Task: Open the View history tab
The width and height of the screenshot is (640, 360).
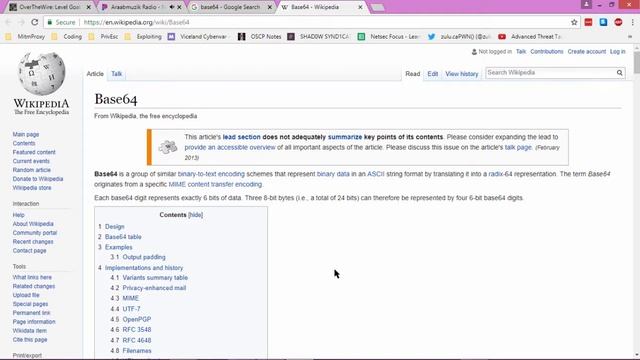Action: 462,74
